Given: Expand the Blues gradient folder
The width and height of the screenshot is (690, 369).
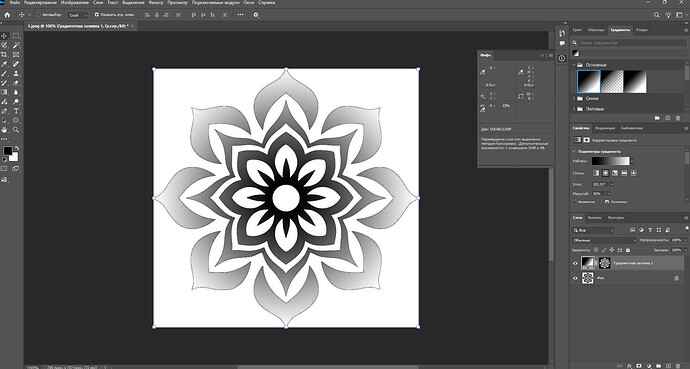Looking at the screenshot, I should tap(574, 99).
